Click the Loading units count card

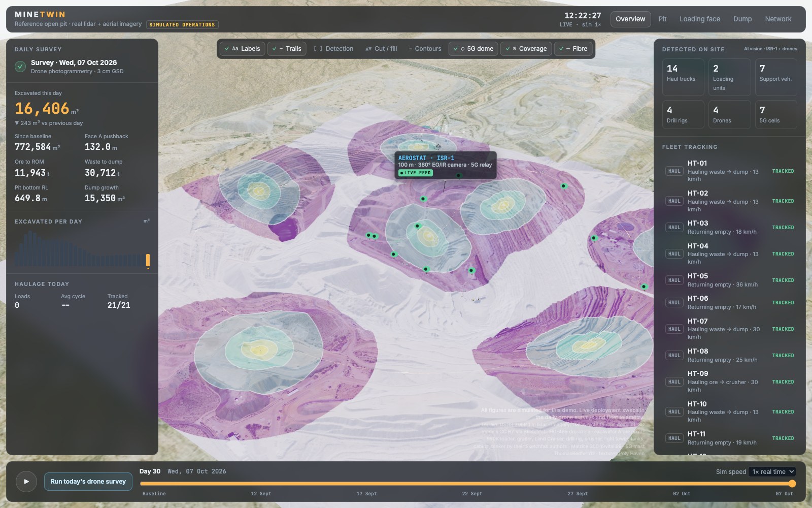[729, 77]
